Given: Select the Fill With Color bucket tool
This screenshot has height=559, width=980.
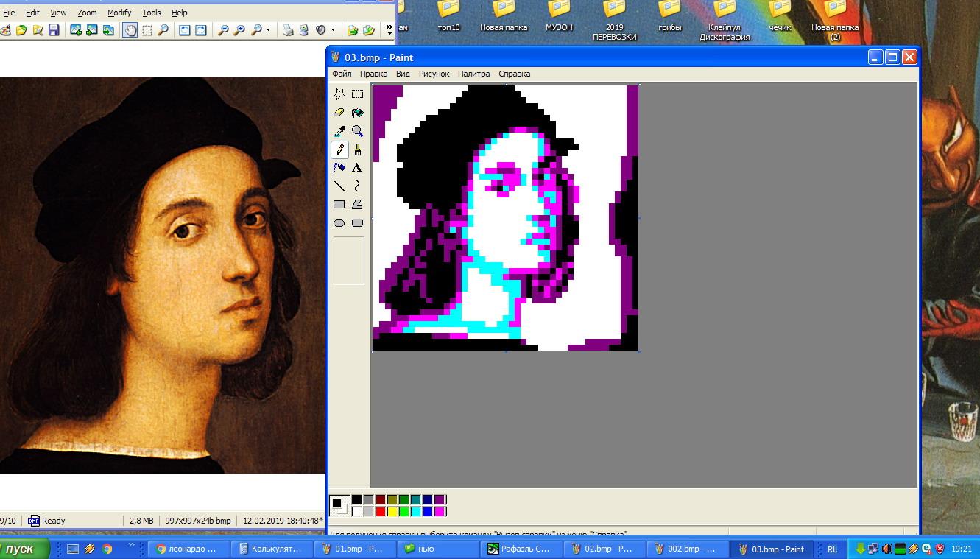Looking at the screenshot, I should [x=357, y=113].
